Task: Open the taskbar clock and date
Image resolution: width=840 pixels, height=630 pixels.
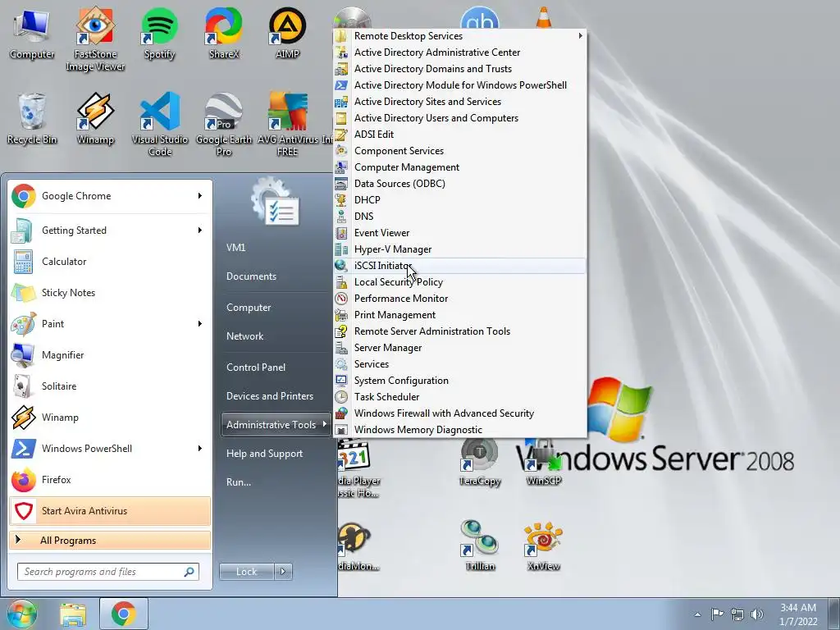Action: [x=798, y=614]
